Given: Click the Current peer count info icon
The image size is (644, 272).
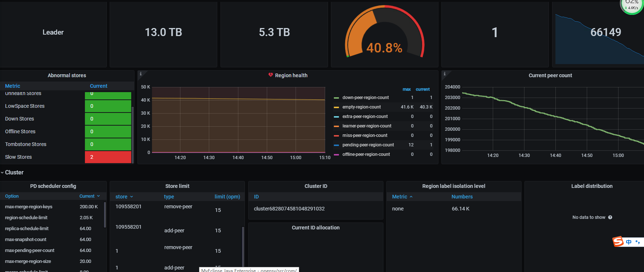Looking at the screenshot, I should [444, 74].
